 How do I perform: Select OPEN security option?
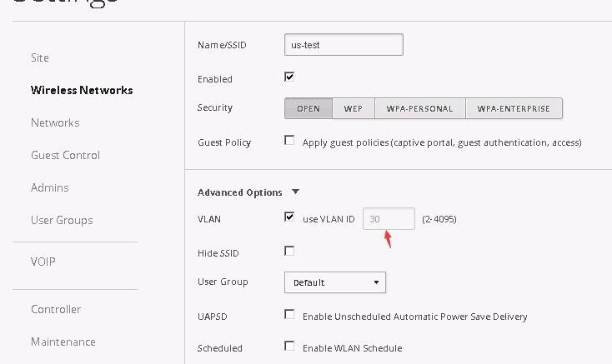coord(309,108)
